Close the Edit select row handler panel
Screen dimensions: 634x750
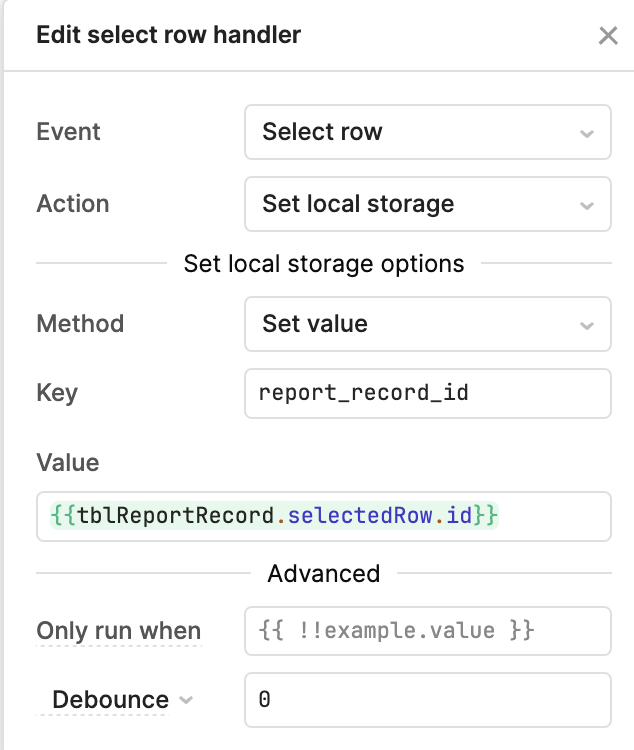click(608, 36)
